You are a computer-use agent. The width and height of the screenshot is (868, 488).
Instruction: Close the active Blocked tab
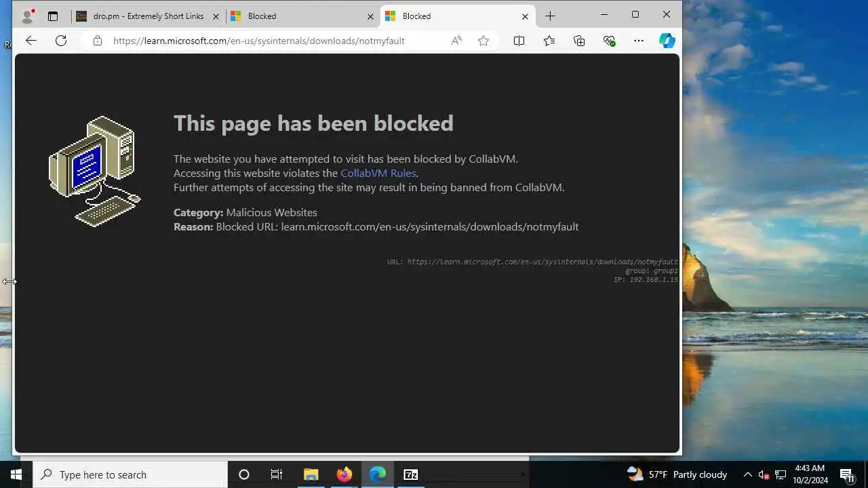pyautogui.click(x=525, y=16)
